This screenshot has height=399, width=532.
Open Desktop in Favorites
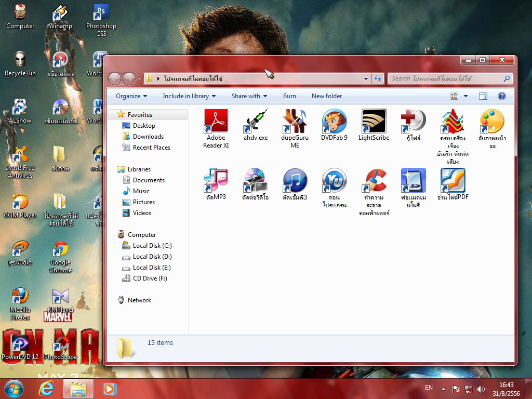[x=143, y=126]
